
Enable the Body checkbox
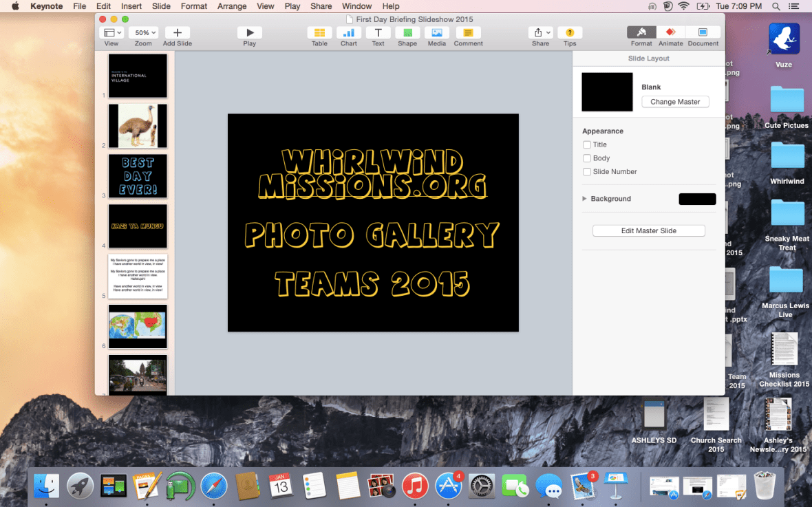coord(586,158)
